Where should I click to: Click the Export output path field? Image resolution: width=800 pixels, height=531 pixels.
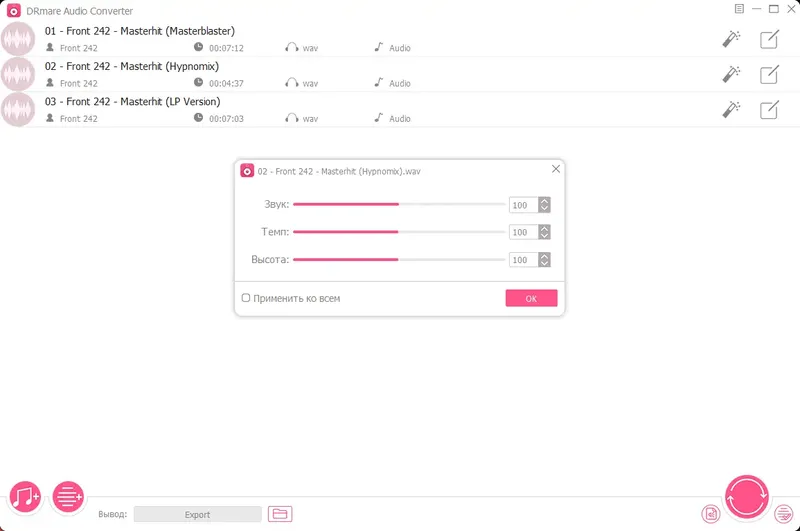pyautogui.click(x=197, y=514)
